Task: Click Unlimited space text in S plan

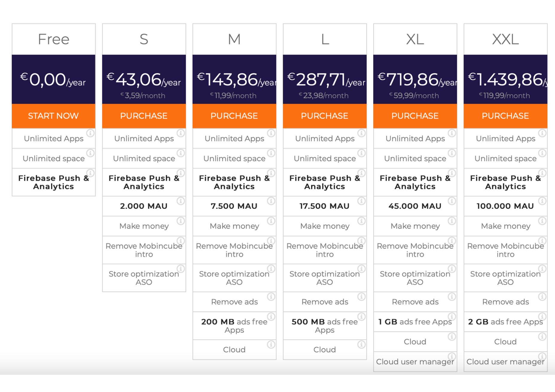Action: coord(144,159)
